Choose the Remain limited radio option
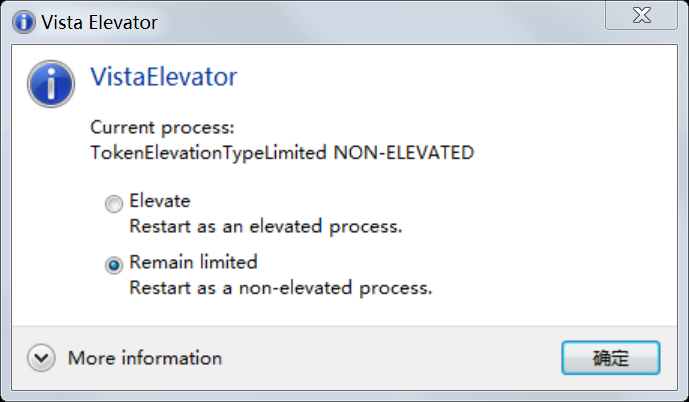 (114, 264)
